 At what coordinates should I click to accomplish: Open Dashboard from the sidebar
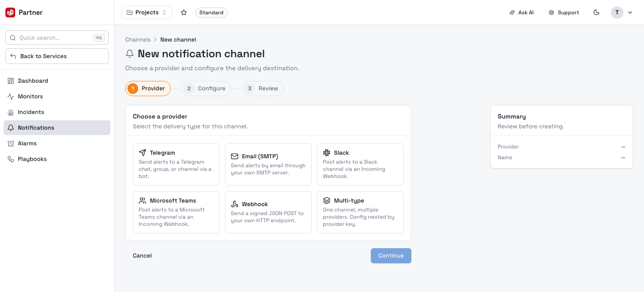click(x=57, y=81)
